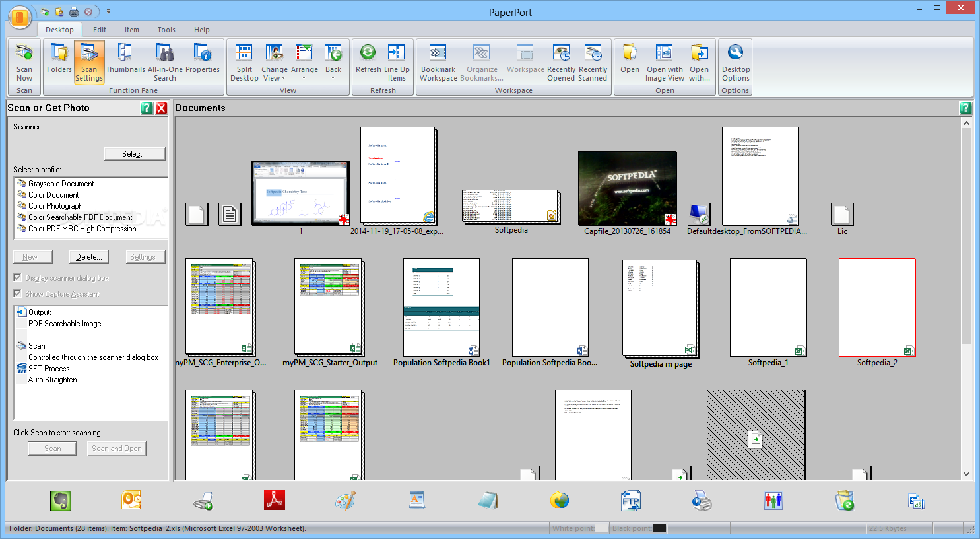Select the Grayscale Document profile

tap(61, 184)
